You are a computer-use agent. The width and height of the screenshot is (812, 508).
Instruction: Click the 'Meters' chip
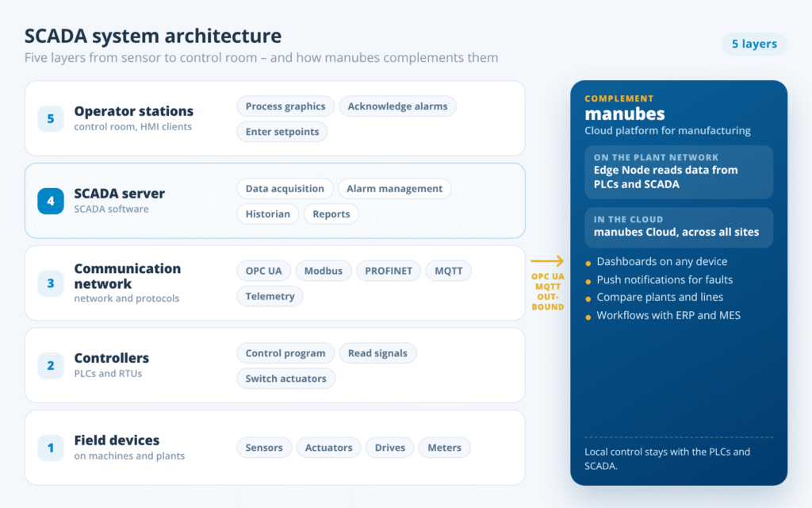pos(444,448)
